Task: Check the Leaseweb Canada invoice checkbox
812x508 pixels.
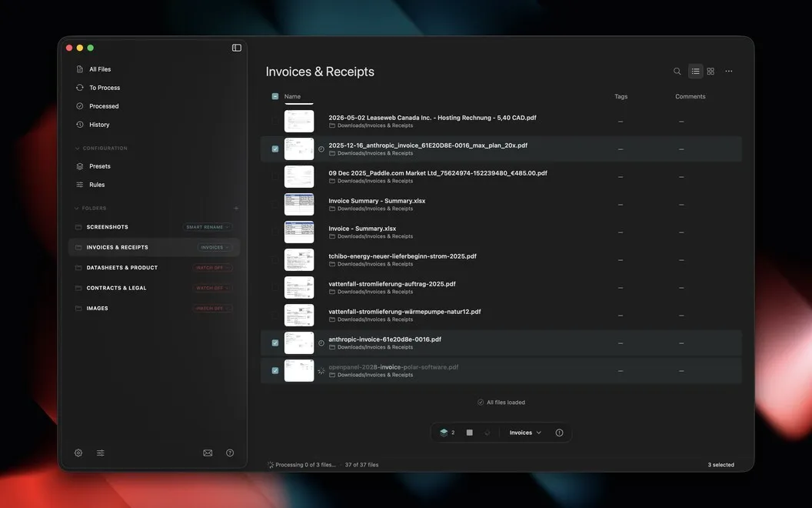Action: point(275,122)
